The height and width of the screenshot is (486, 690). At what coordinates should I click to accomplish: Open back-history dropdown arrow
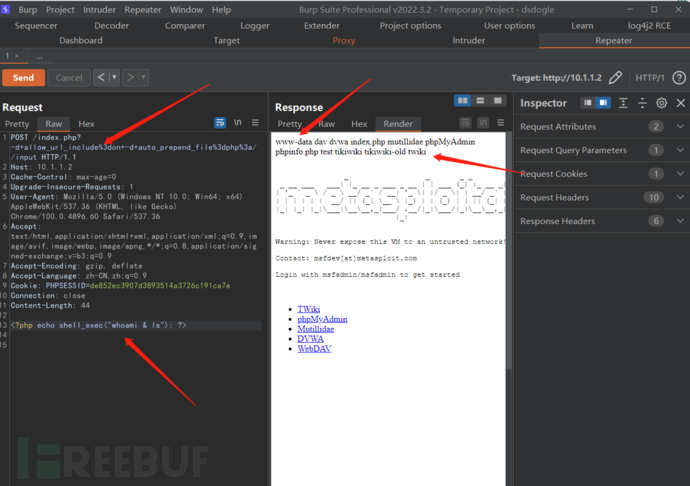click(x=114, y=77)
